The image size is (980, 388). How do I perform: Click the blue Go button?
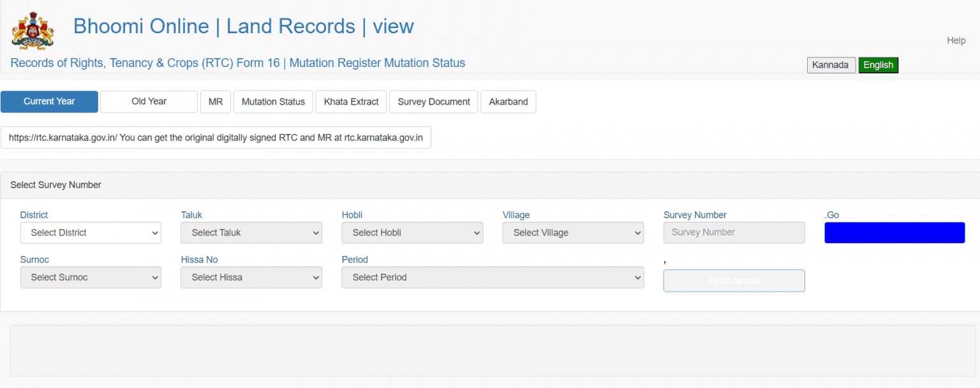(895, 233)
